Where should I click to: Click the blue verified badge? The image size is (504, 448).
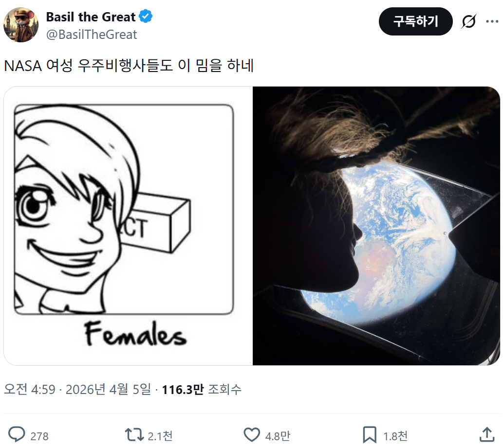[146, 17]
